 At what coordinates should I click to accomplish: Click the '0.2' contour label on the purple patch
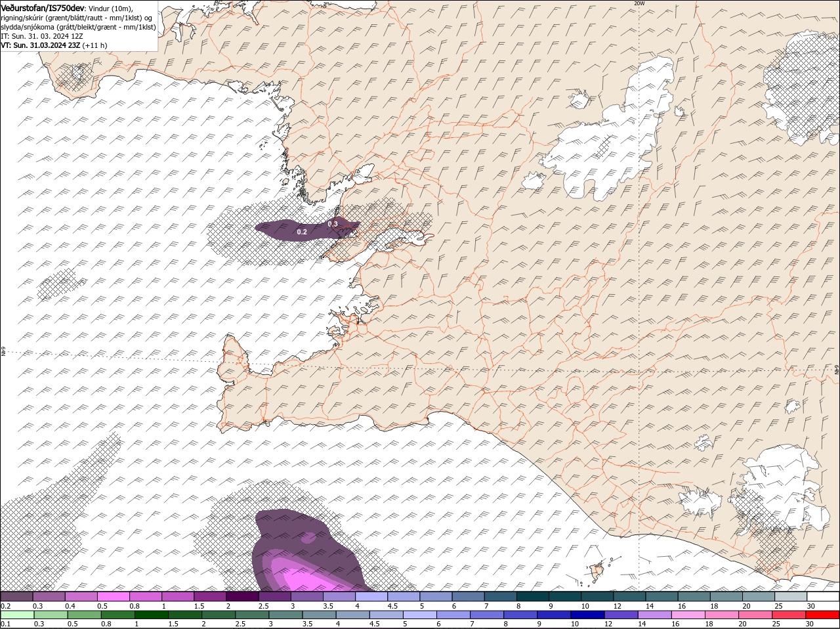(x=302, y=232)
